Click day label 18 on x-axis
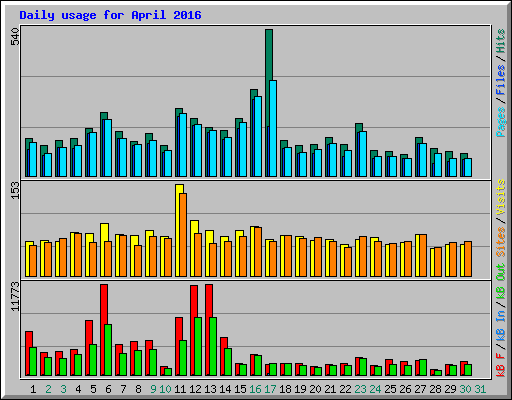512x400 pixels. point(285,389)
